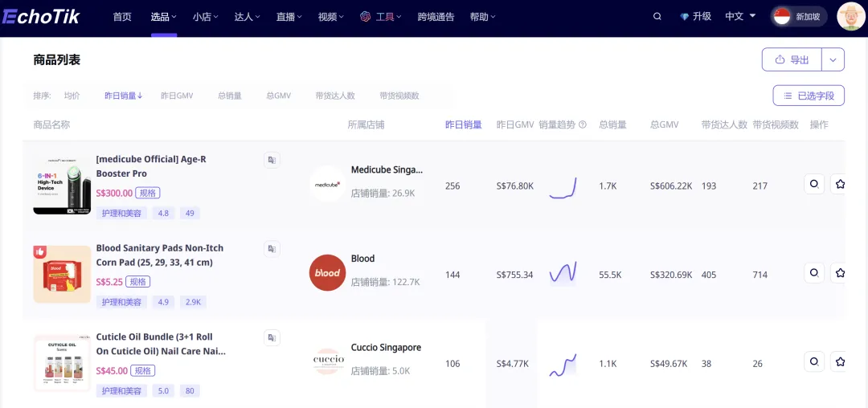View details magnifier for Cuccio row
This screenshot has width=868, height=408.
tap(814, 362)
